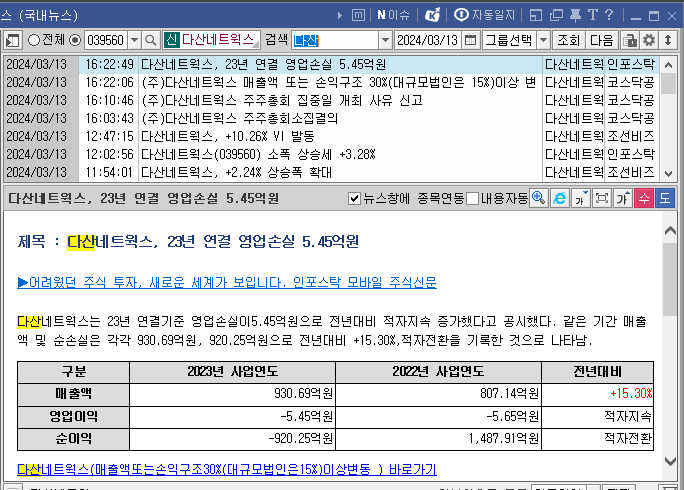The width and height of the screenshot is (684, 490).
Task: Click the fullscreen frame icon in article toolbar
Action: tap(602, 199)
